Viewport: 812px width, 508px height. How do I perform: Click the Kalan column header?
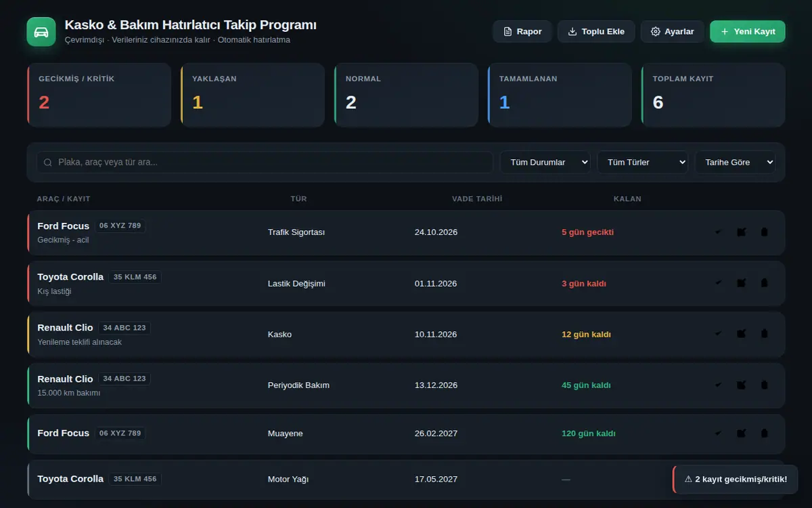point(627,199)
